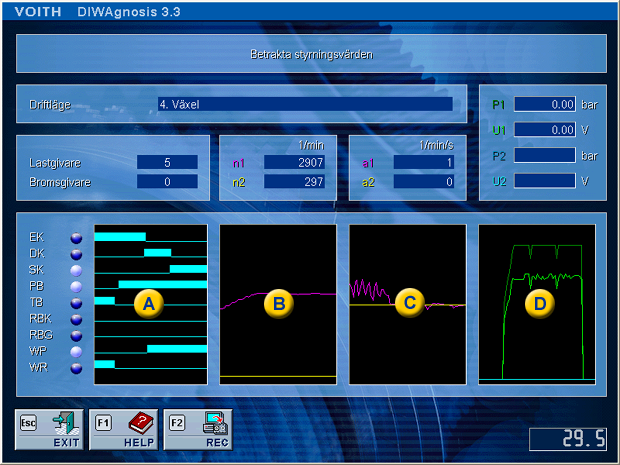Click the EXIT button with door icon
Screen dimensions: 620x465
pos(49,430)
